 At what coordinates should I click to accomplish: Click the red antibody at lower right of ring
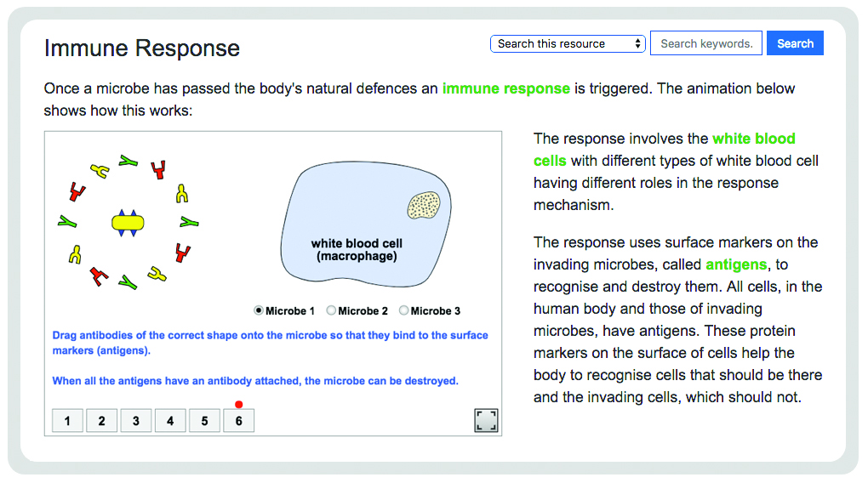[x=182, y=253]
